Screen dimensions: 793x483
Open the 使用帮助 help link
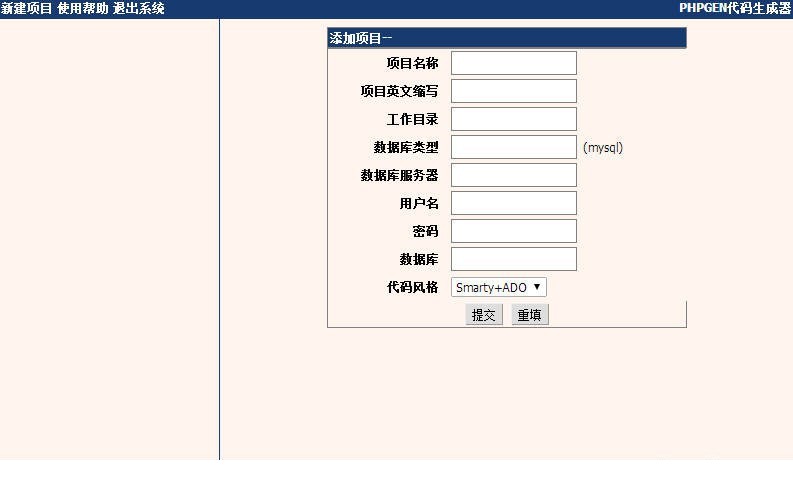point(83,8)
